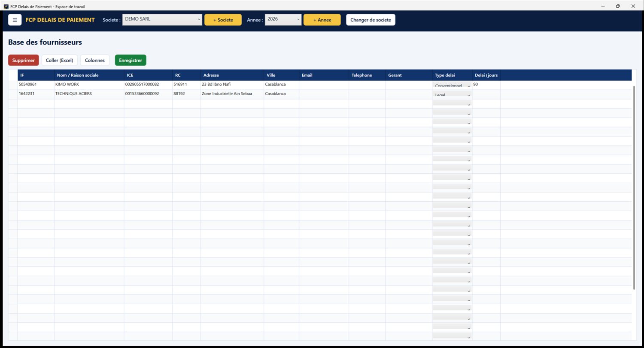Select the IF cell 1642231

pyautogui.click(x=36, y=94)
